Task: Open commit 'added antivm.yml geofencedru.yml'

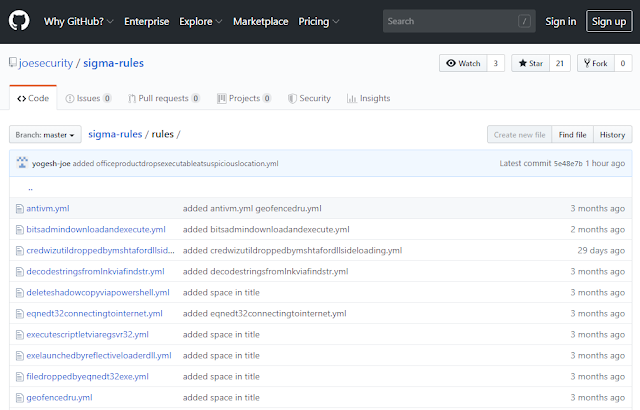Action: coord(252,208)
